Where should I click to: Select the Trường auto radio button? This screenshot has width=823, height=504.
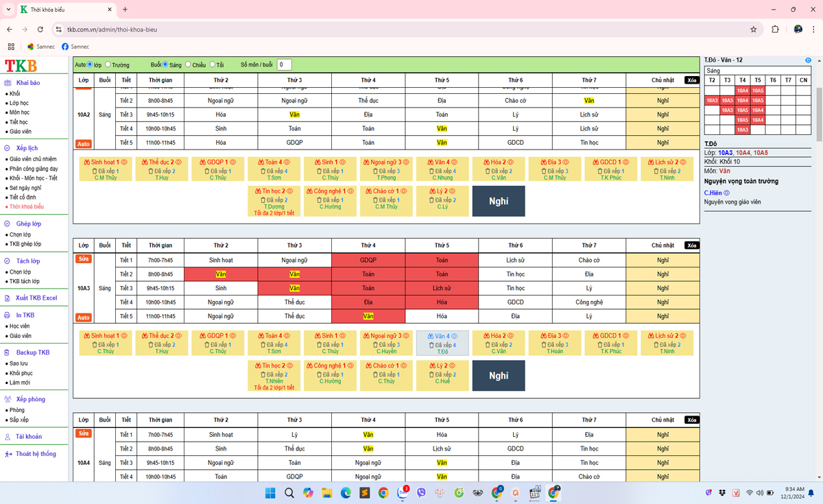[108, 64]
